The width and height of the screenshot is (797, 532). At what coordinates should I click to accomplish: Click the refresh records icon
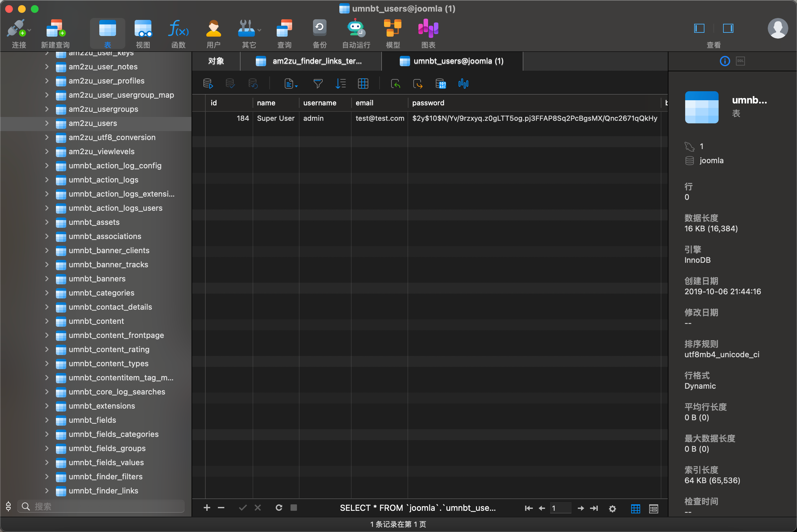point(279,508)
